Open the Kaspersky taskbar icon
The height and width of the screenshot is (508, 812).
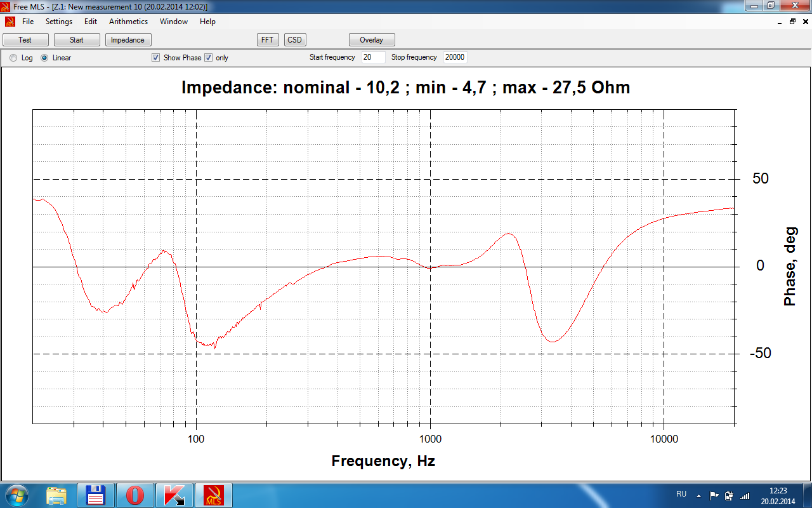pyautogui.click(x=174, y=495)
